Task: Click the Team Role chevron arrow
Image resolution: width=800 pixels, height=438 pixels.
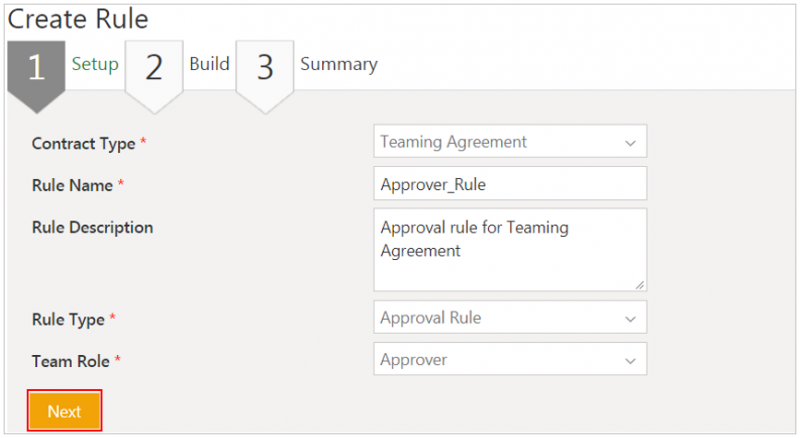Action: tap(630, 360)
